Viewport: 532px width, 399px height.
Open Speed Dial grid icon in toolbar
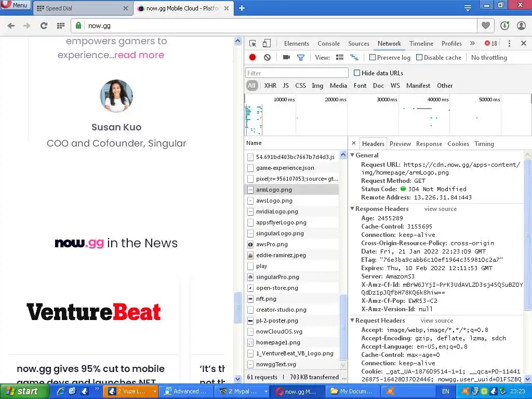pyautogui.click(x=61, y=26)
